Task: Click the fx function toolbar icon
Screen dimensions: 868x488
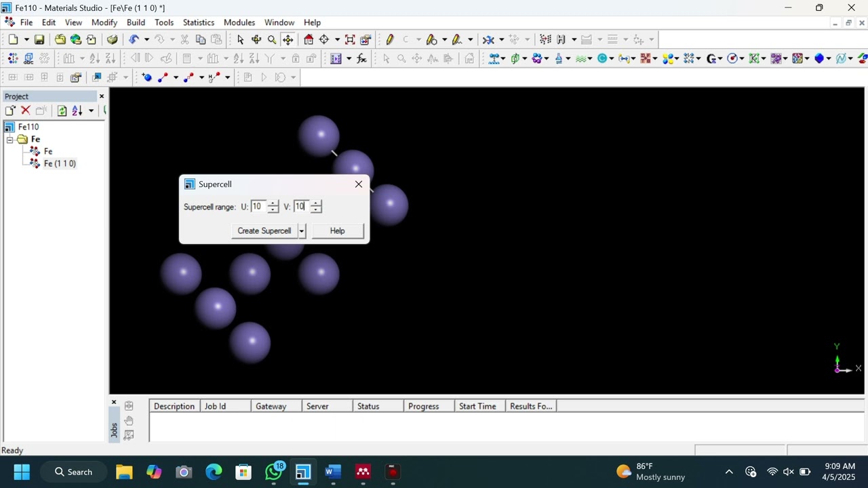Action: pos(361,59)
